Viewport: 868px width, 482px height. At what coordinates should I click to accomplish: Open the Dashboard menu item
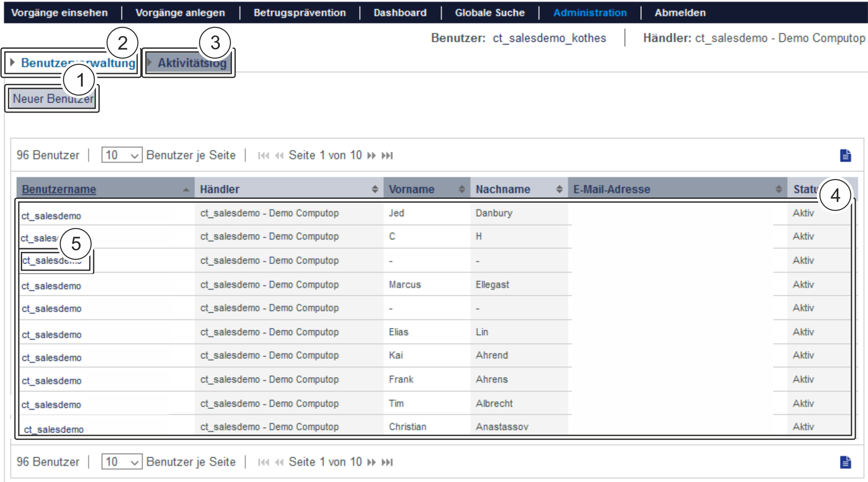(400, 13)
